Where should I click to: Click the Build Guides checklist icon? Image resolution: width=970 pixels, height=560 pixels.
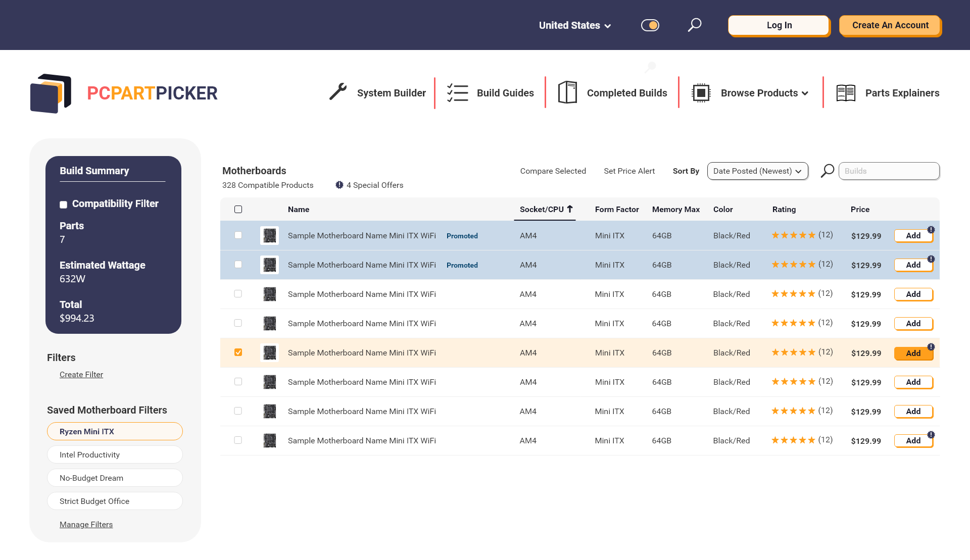click(x=458, y=93)
